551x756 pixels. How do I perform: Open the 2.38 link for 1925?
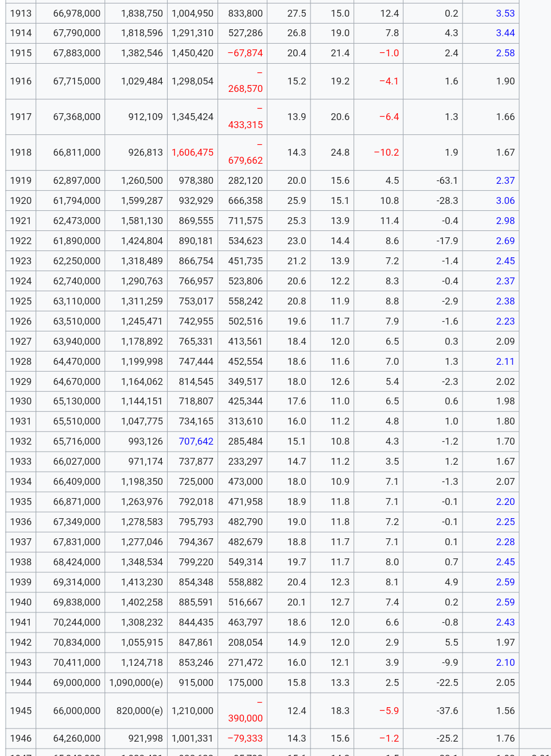pos(505,302)
